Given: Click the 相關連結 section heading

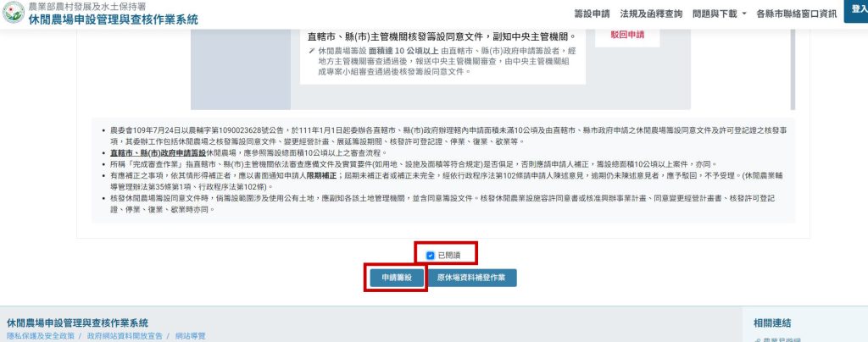Looking at the screenshot, I should (x=771, y=323).
